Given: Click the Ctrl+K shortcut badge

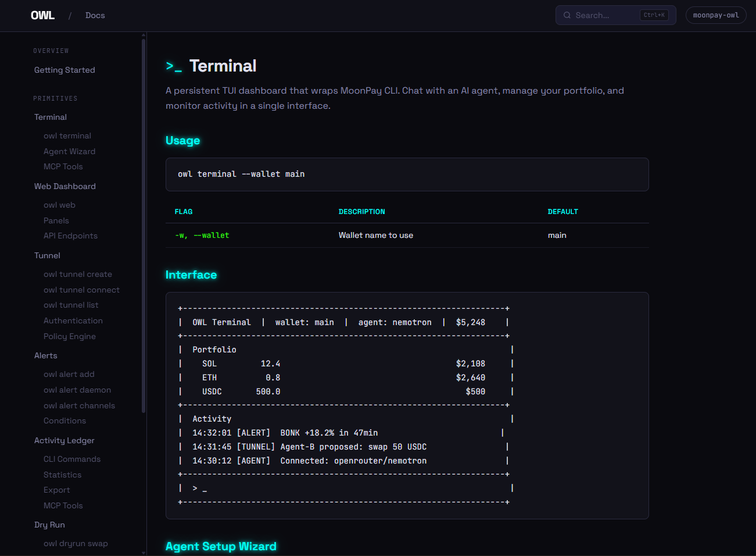Looking at the screenshot, I should 654,15.
